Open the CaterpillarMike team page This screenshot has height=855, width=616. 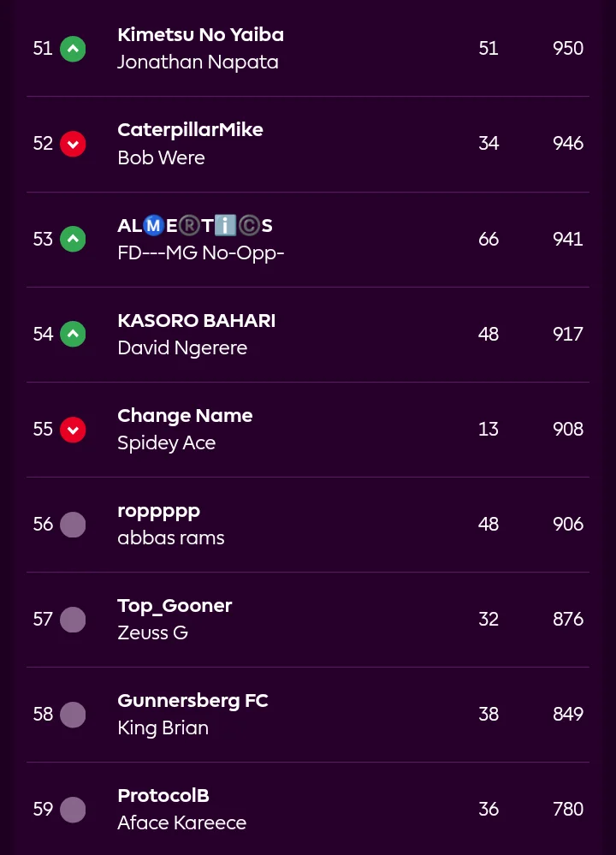coord(190,130)
